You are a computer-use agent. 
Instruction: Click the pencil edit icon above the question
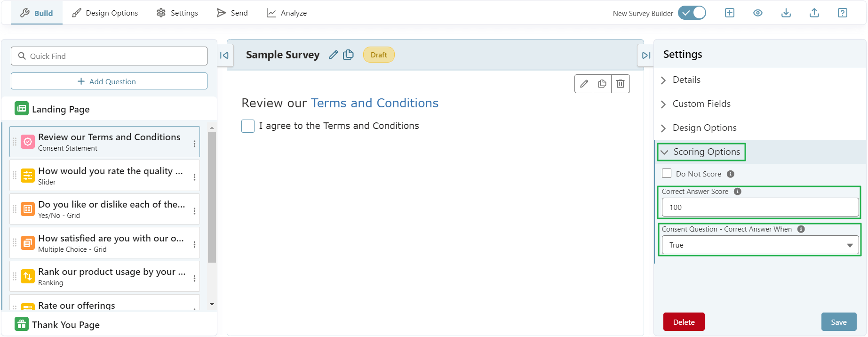[x=583, y=83]
